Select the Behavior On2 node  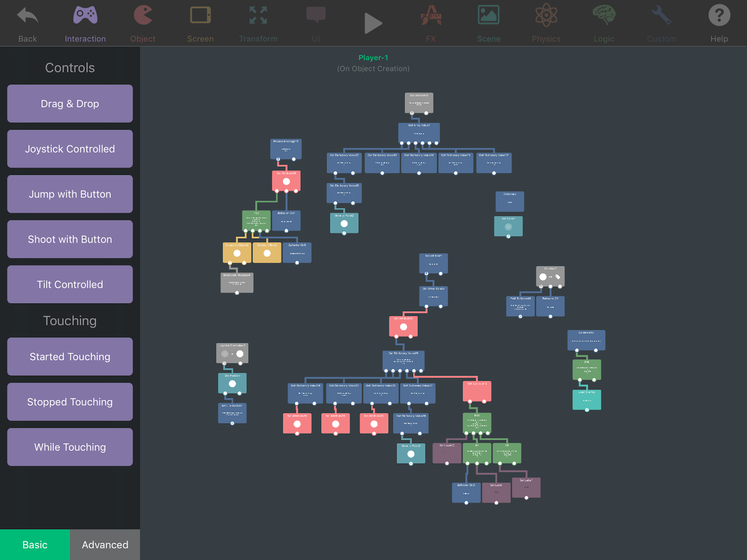point(466,493)
